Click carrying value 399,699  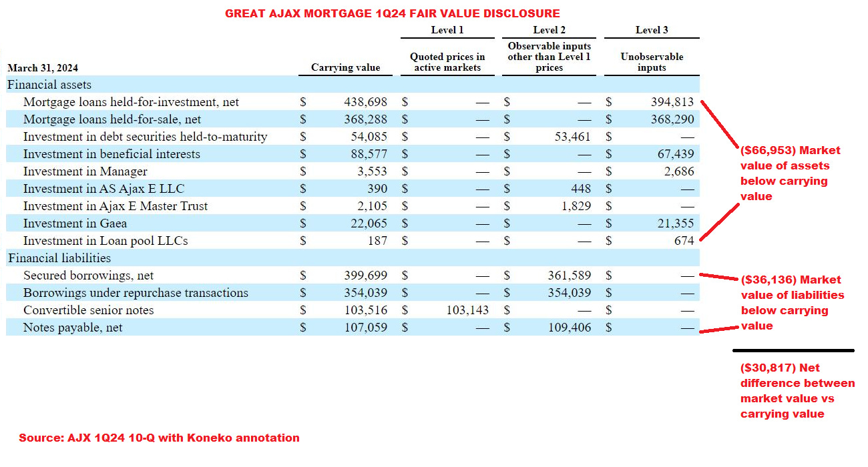[366, 276]
